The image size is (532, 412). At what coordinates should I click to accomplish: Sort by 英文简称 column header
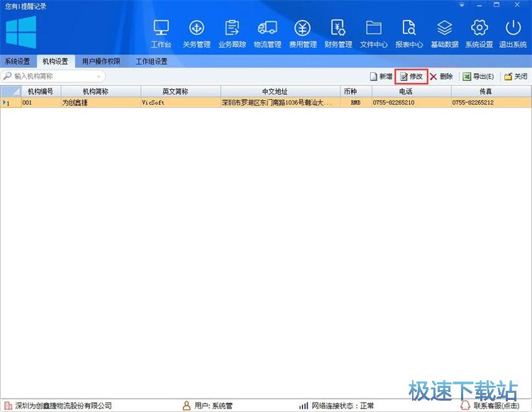pyautogui.click(x=180, y=91)
